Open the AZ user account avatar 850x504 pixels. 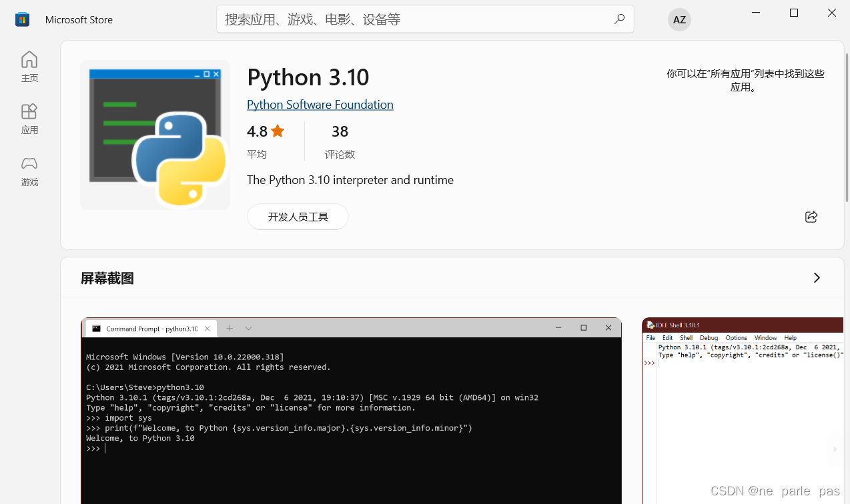tap(679, 19)
